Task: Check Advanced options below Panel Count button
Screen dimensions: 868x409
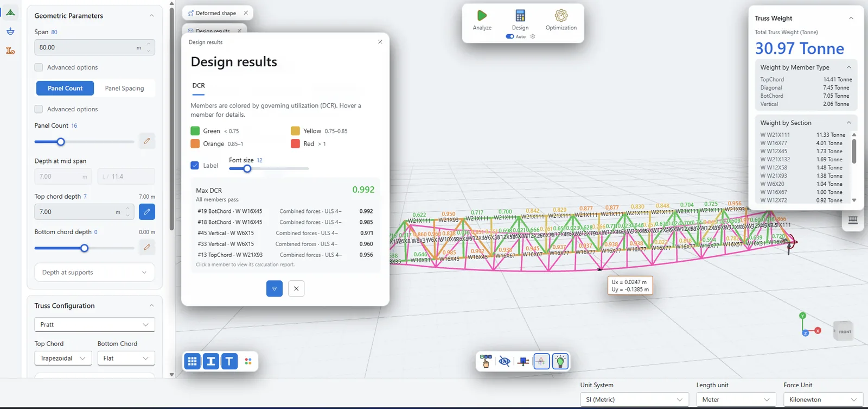Action: point(39,109)
